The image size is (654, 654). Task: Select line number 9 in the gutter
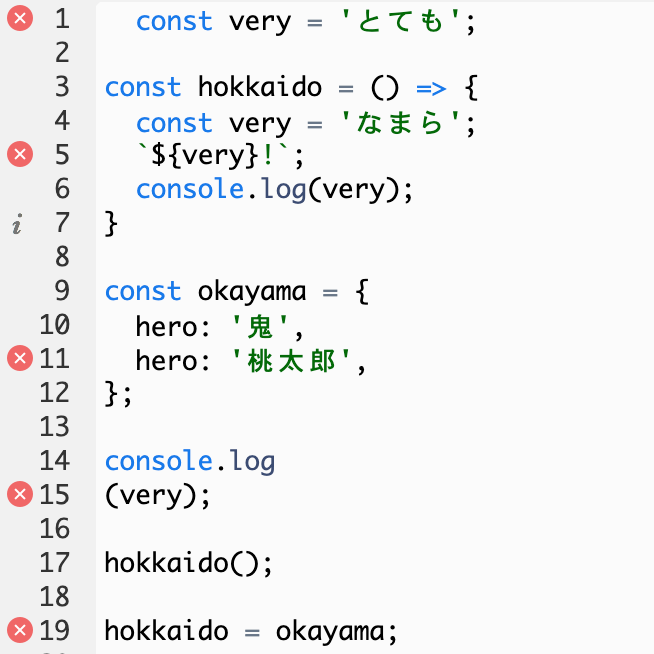click(x=62, y=291)
